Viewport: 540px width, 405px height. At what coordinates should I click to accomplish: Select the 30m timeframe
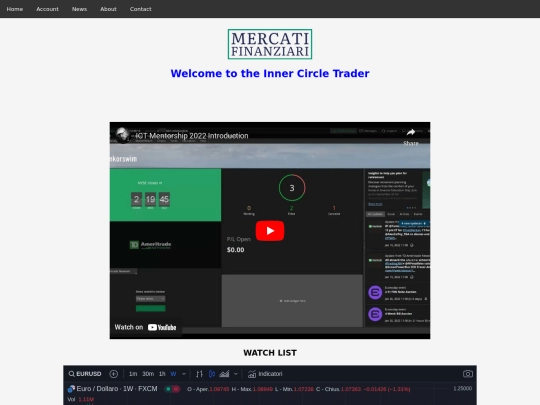148,374
